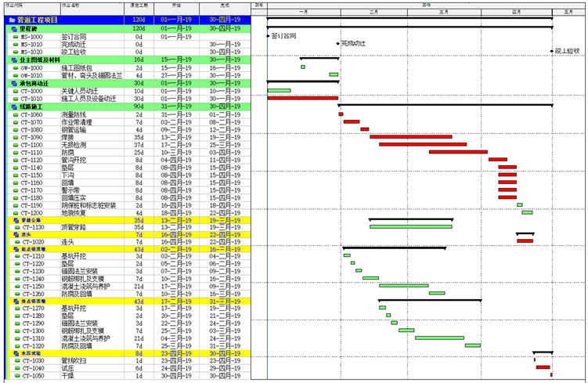The width and height of the screenshot is (588, 383).
Task: Collapse the 起点锚固墩 group band
Action: click(14, 248)
